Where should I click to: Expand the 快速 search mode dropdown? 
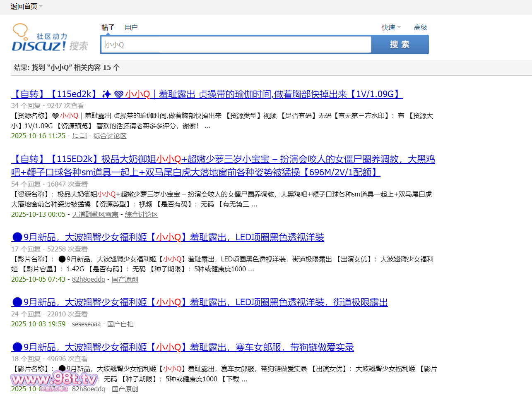click(x=391, y=28)
